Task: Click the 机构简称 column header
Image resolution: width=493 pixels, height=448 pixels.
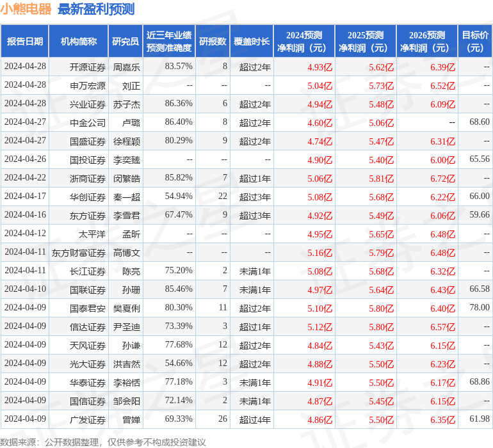Action: point(78,42)
